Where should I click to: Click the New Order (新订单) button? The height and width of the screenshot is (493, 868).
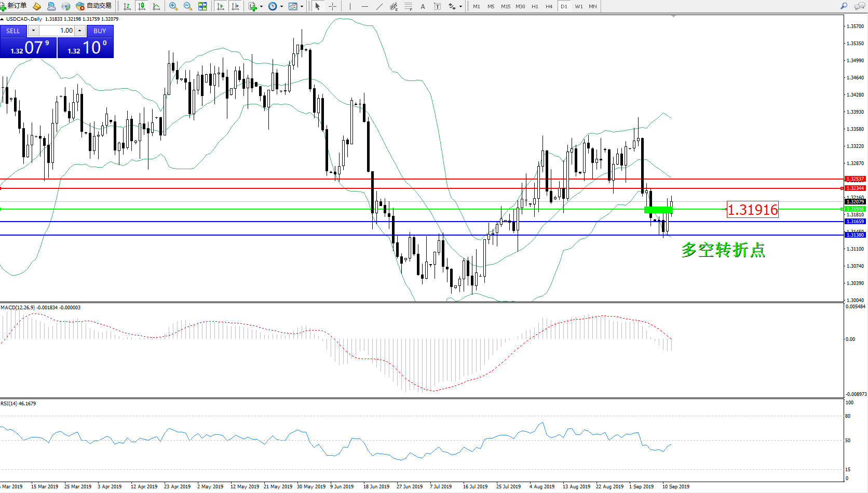click(14, 6)
